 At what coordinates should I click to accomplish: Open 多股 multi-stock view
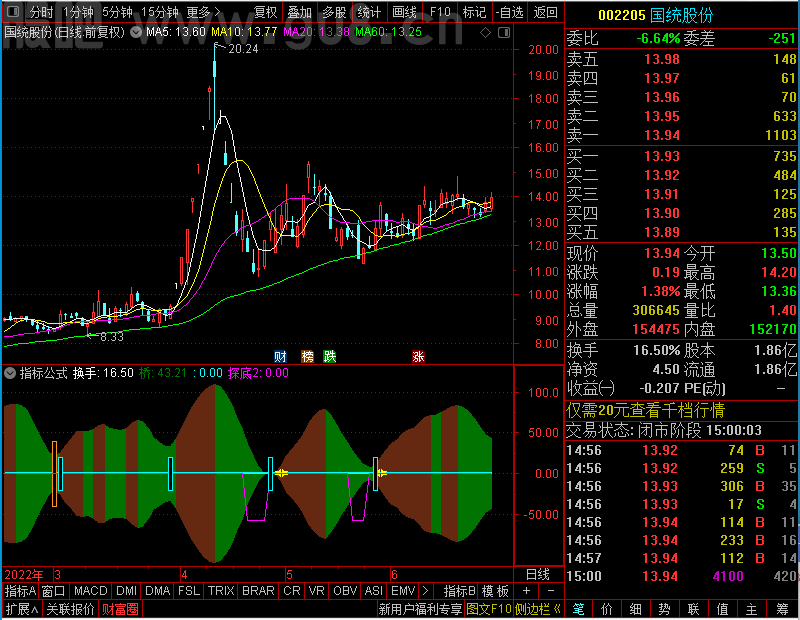(334, 12)
